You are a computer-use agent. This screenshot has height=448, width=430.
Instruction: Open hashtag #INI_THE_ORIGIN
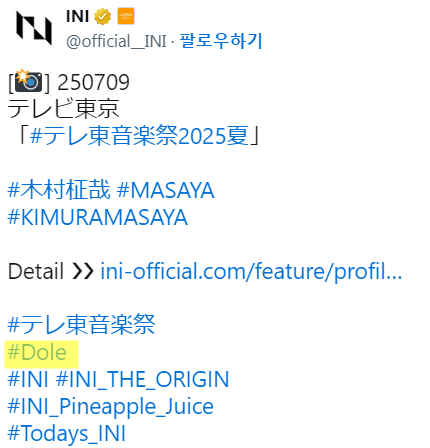point(143,379)
